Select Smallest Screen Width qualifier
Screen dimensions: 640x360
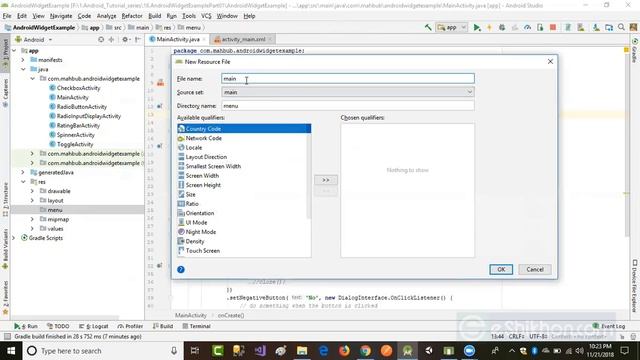tap(244, 166)
